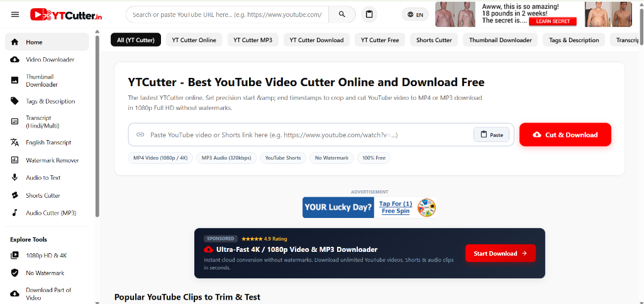
Task: Click the YTCutter.in logo
Action: (x=66, y=15)
